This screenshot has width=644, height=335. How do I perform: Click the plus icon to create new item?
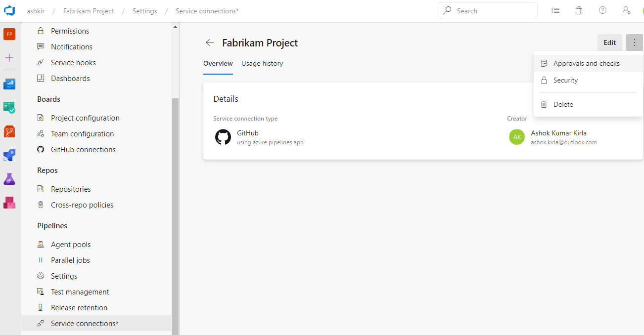point(9,58)
